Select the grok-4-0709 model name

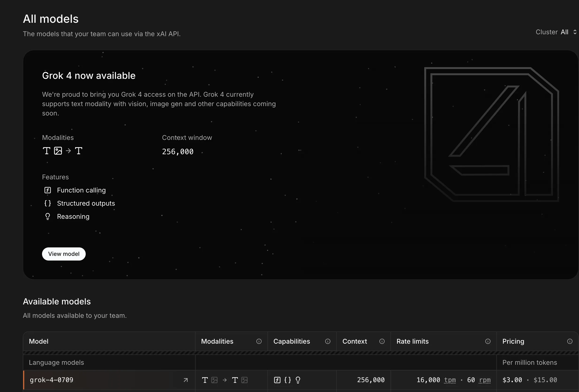[x=52, y=380]
